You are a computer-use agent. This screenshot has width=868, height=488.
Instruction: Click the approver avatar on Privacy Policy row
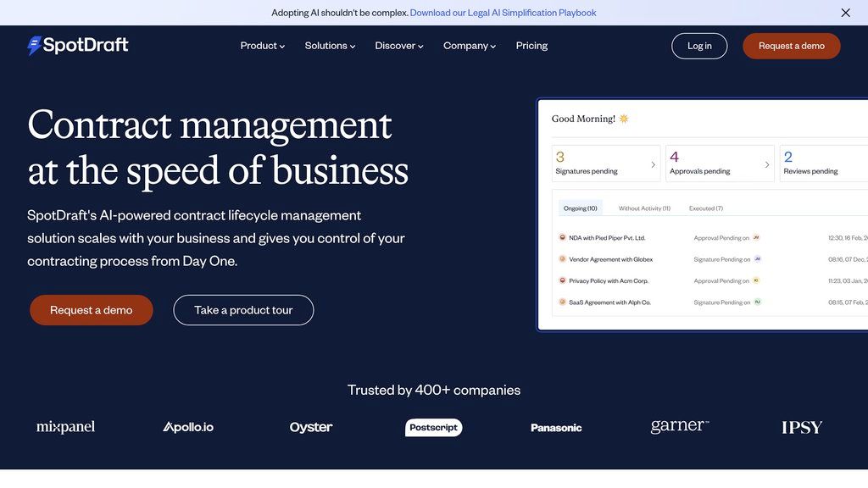tap(756, 280)
